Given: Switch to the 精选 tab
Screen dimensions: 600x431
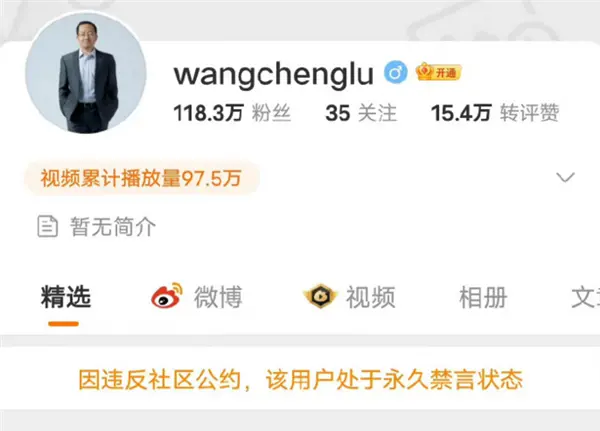Looking at the screenshot, I should [66, 297].
